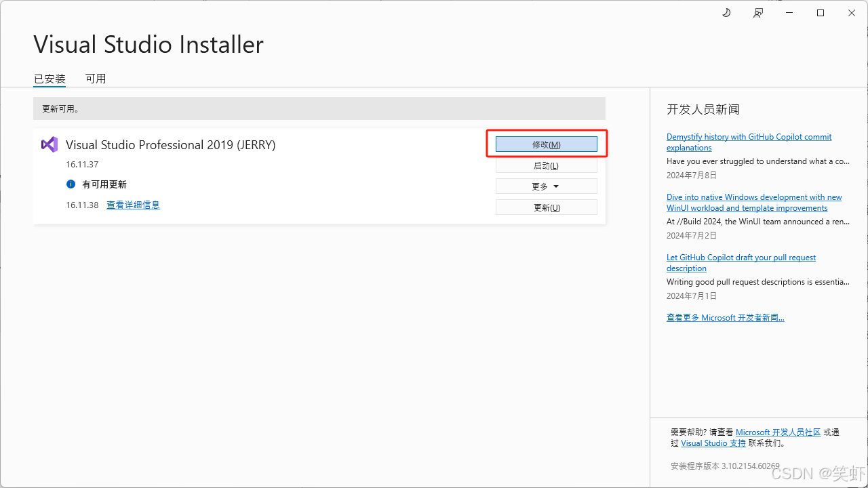The width and height of the screenshot is (868, 488).
Task: Click the date 2024年7月1日
Action: pyautogui.click(x=692, y=296)
